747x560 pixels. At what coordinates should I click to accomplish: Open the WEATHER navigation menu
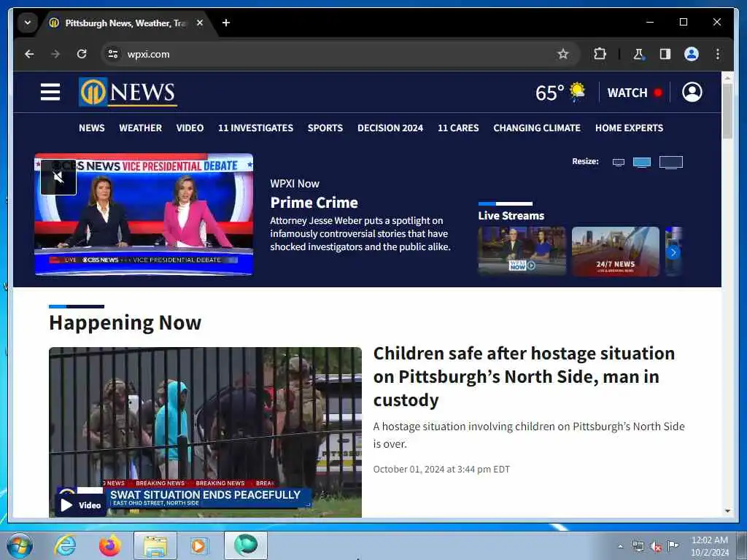tap(141, 128)
